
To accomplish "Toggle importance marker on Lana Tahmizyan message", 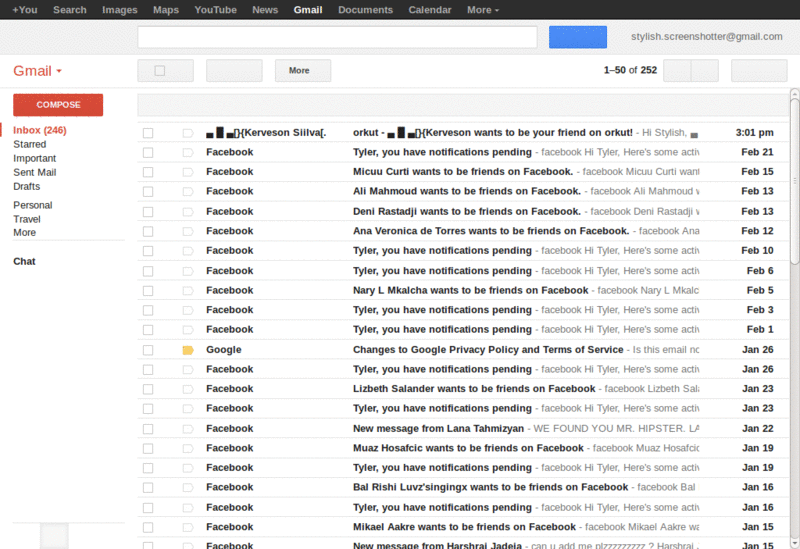I will (x=188, y=429).
